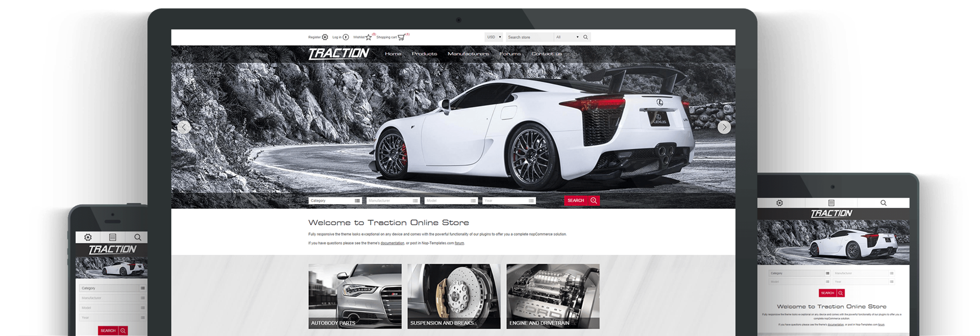Tap the menu list icon on phone
This screenshot has width=980, height=336.
pyautogui.click(x=112, y=237)
